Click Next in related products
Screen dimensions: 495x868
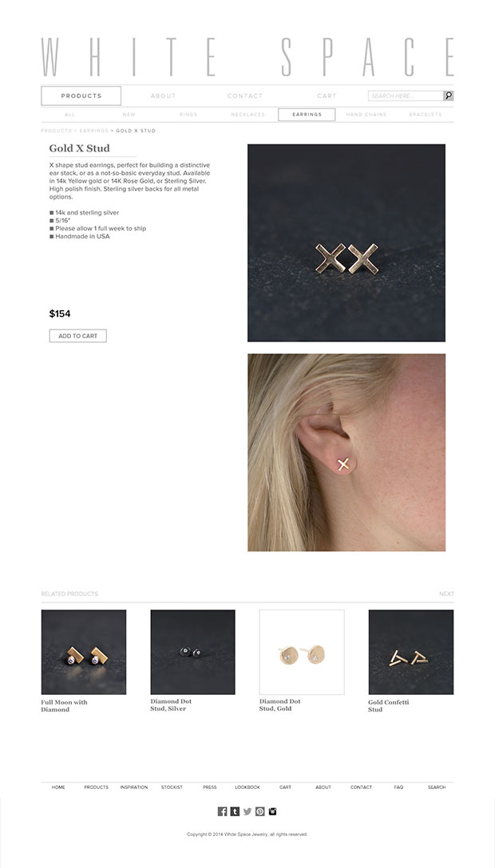pyautogui.click(x=446, y=594)
